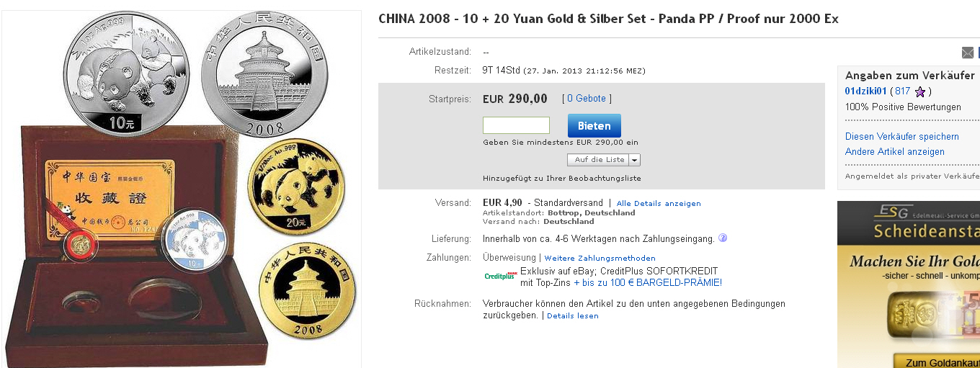Click the CreditPlus logo
The image size is (980, 368).
pos(499,276)
